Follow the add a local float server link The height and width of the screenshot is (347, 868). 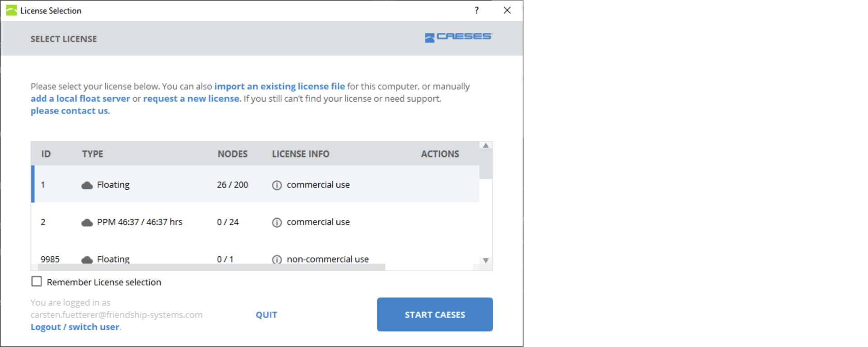pyautogui.click(x=80, y=98)
